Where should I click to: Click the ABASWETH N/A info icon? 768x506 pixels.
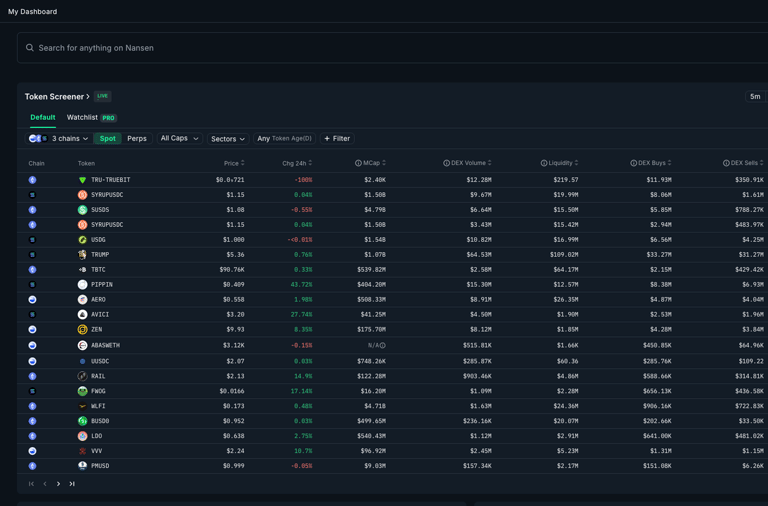tap(383, 345)
